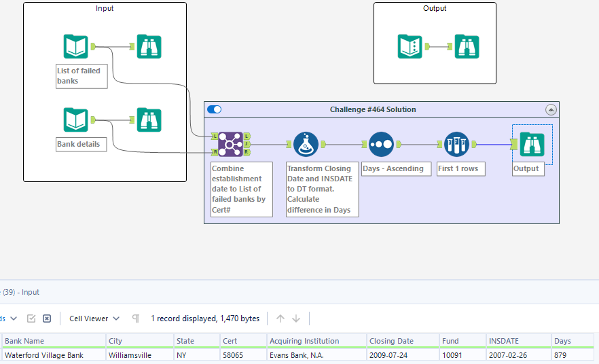Click the Acquiring Institution column header

pyautogui.click(x=316, y=341)
